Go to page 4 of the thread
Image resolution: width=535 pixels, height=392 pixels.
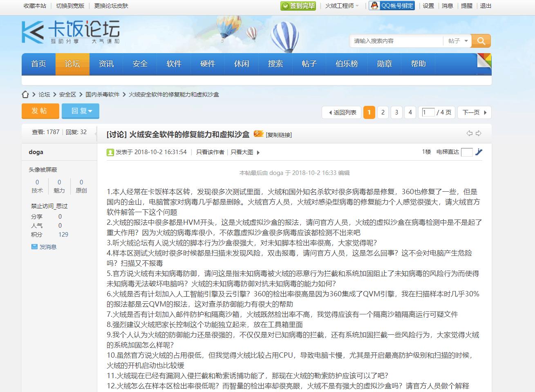pyautogui.click(x=410, y=112)
